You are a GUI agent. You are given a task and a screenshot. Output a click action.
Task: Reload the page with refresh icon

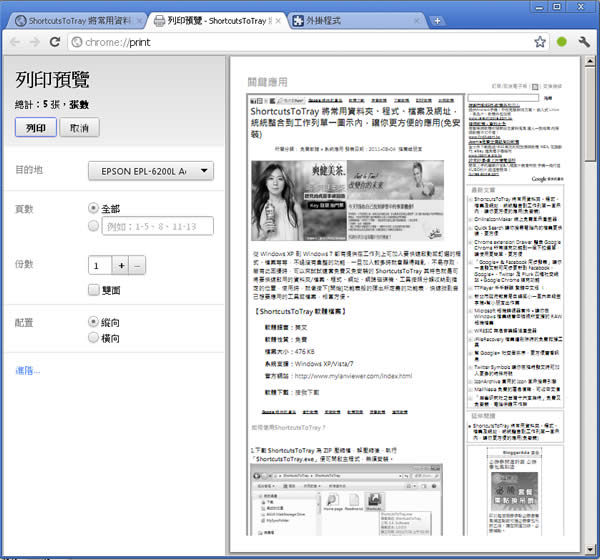(x=57, y=42)
